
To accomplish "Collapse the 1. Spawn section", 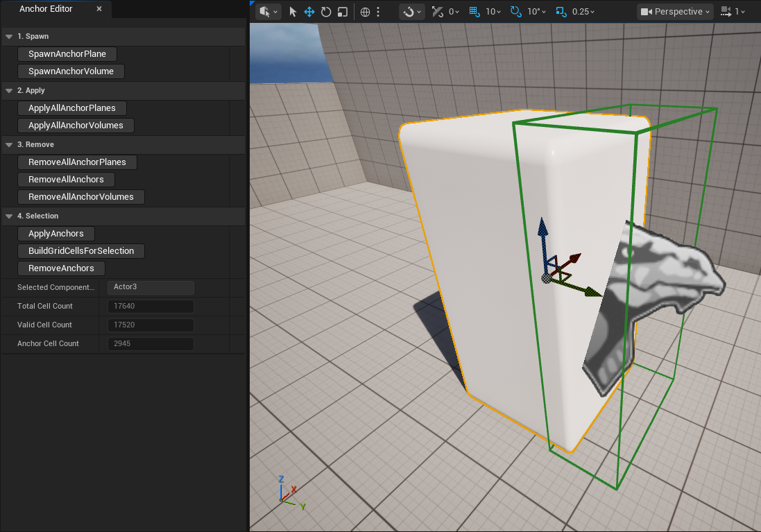I will (x=9, y=36).
